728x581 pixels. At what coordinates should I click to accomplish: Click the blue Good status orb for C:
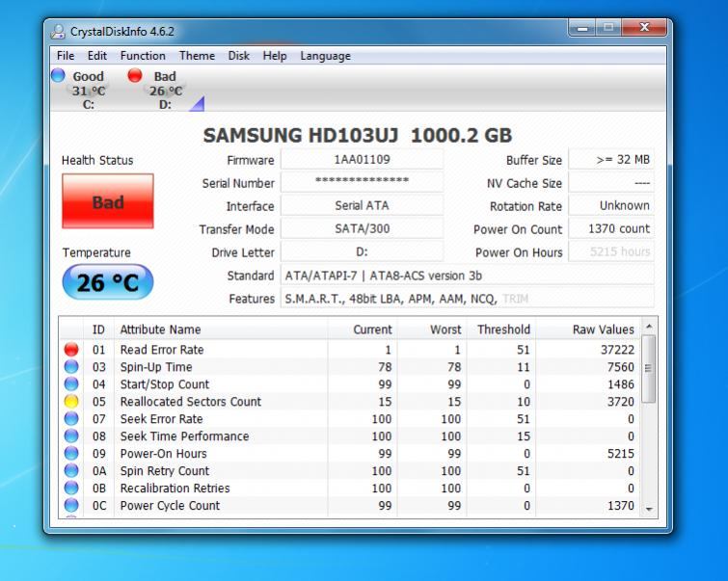(59, 75)
